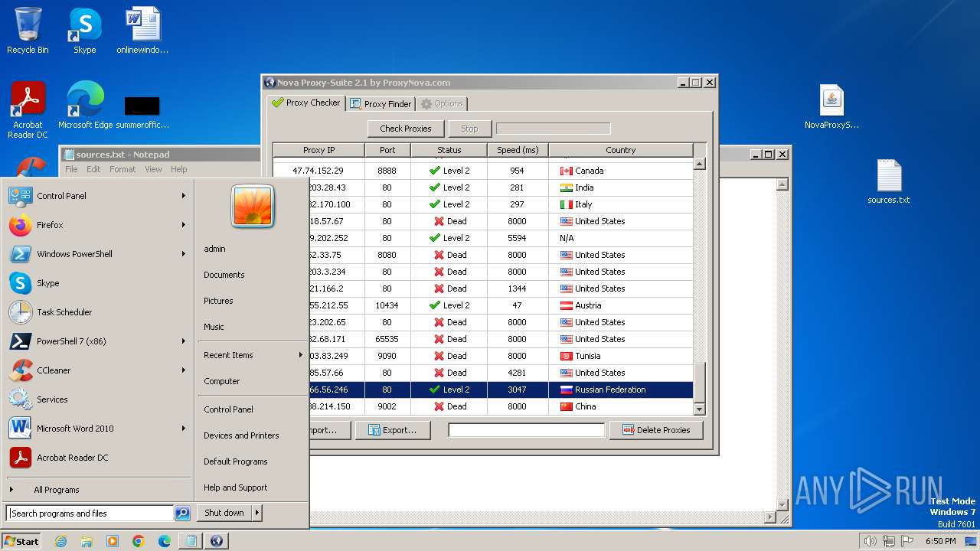Sort by Speed (ms) column header
Image resolution: width=980 pixels, height=551 pixels.
click(518, 150)
